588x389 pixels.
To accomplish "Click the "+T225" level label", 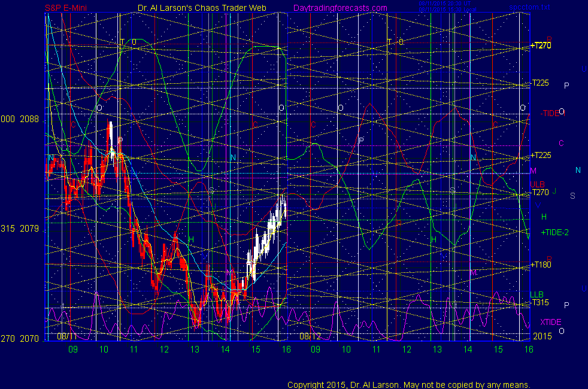I will tap(541, 155).
